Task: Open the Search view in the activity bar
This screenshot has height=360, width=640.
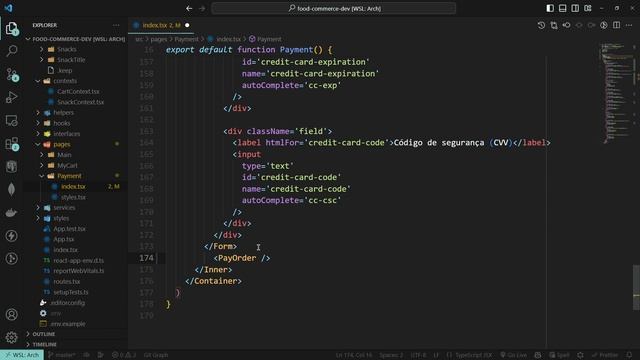Action: 11,51
